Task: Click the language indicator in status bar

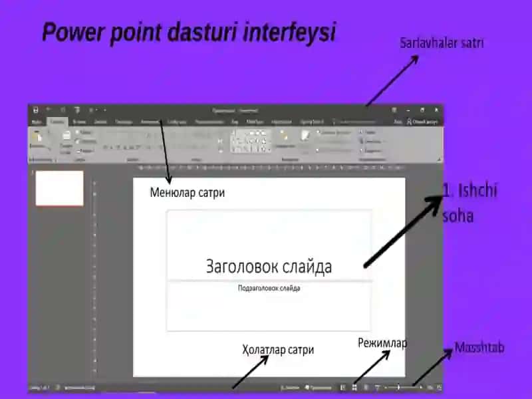Action: (80, 388)
